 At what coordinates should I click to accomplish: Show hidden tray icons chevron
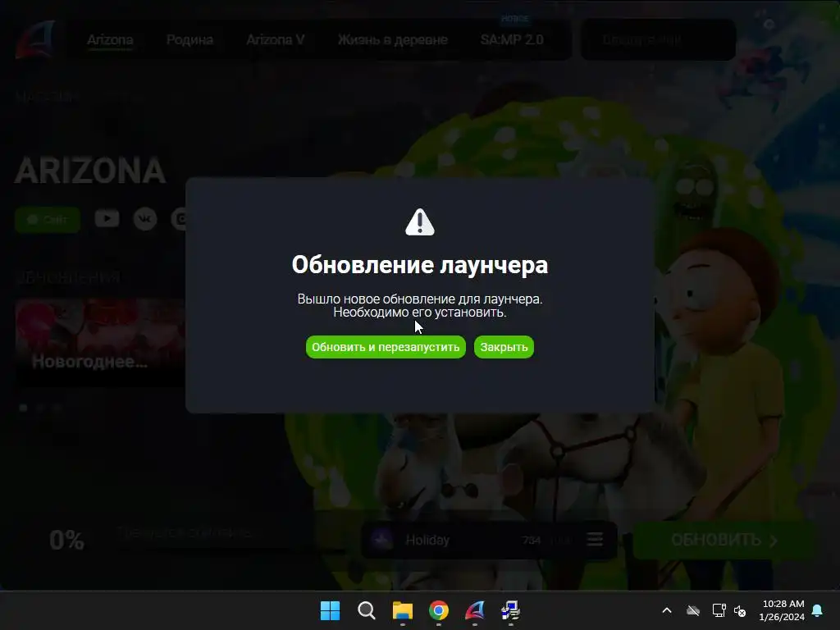tap(667, 610)
